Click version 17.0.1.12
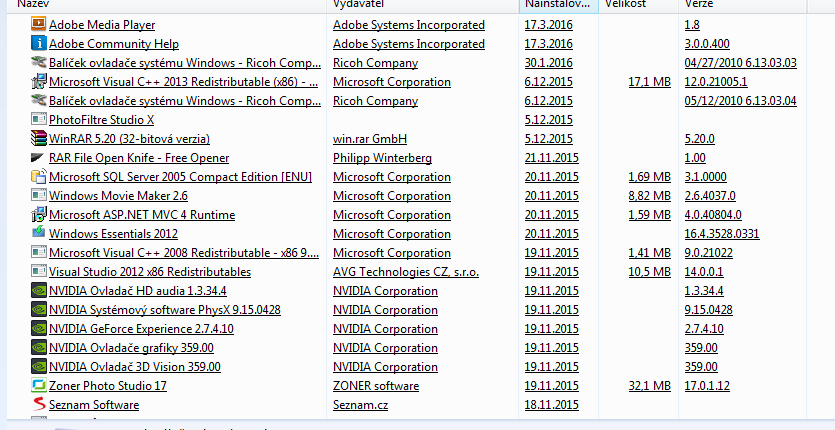This screenshot has width=835, height=430. tap(707, 386)
